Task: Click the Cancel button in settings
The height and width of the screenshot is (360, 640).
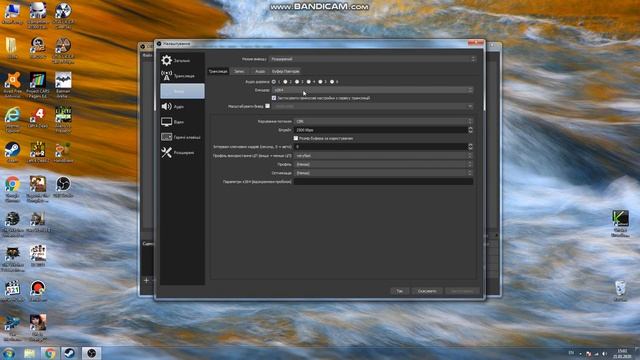Action: (x=427, y=291)
